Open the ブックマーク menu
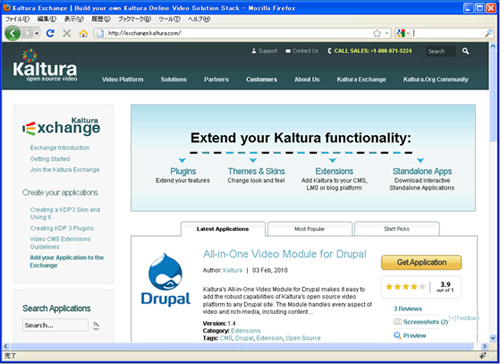Screen dimensions: 500x364 (x=134, y=19)
